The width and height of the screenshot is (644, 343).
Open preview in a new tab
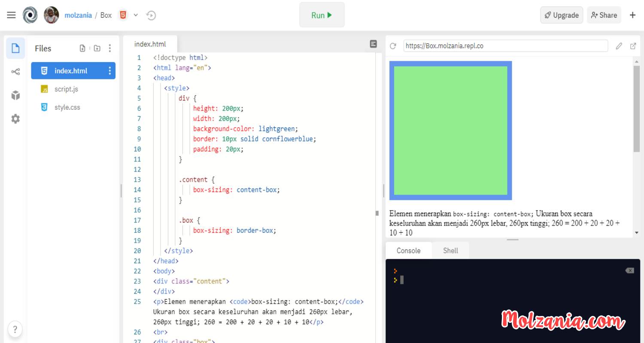point(633,46)
